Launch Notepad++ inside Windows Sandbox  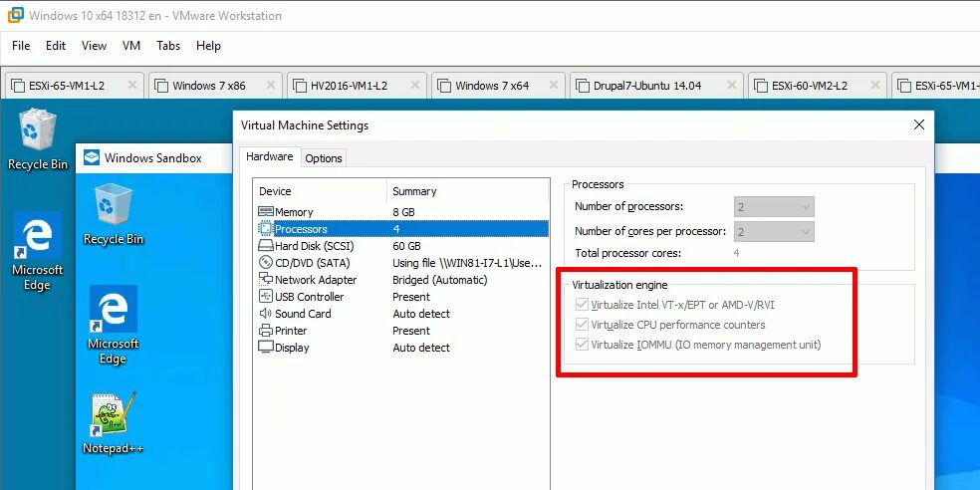(114, 423)
